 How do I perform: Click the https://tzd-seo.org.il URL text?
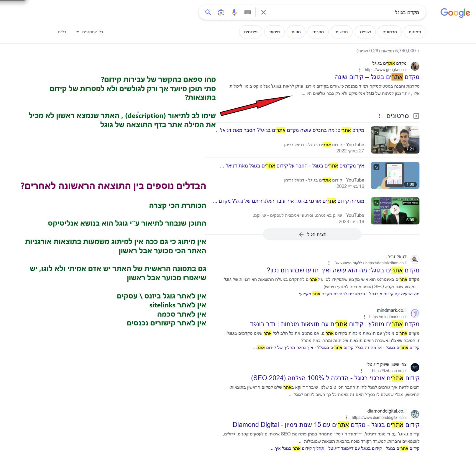[389, 371]
